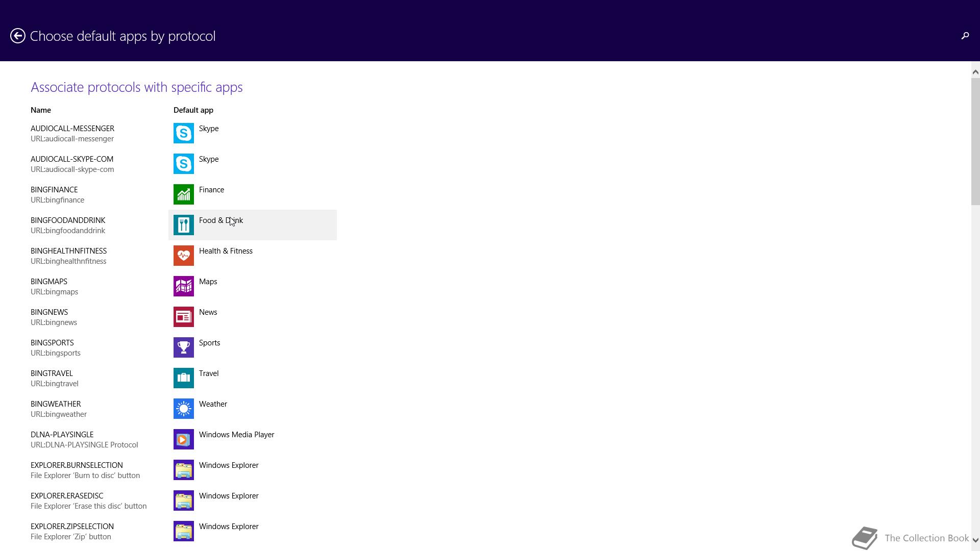Change default app labeled Finance
Image resolution: width=980 pixels, height=551 pixels.
[x=211, y=190]
